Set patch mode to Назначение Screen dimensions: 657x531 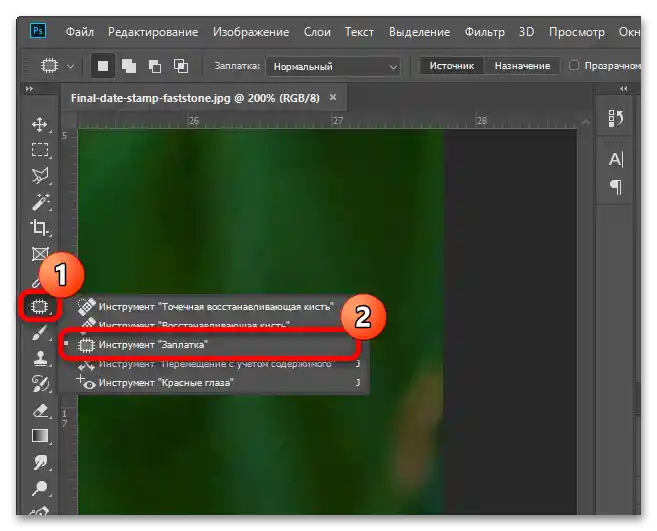[x=522, y=66]
